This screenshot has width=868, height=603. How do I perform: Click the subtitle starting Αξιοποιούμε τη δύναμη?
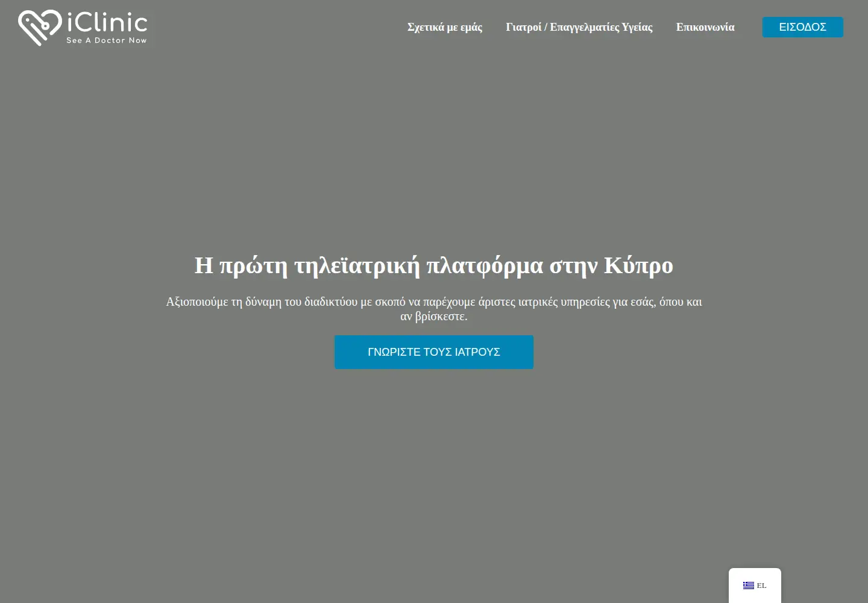pos(434,309)
